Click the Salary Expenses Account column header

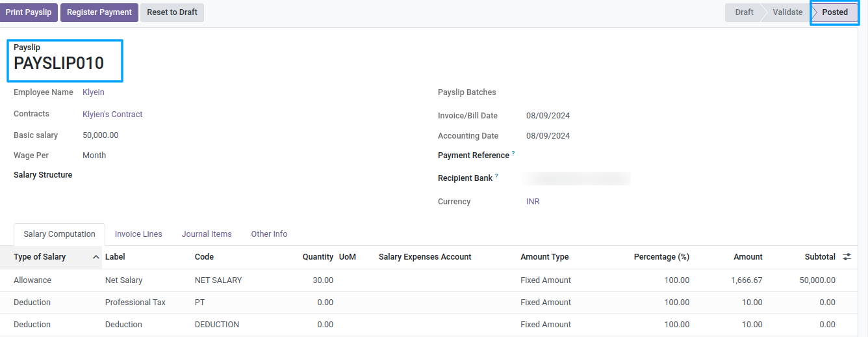(x=425, y=257)
